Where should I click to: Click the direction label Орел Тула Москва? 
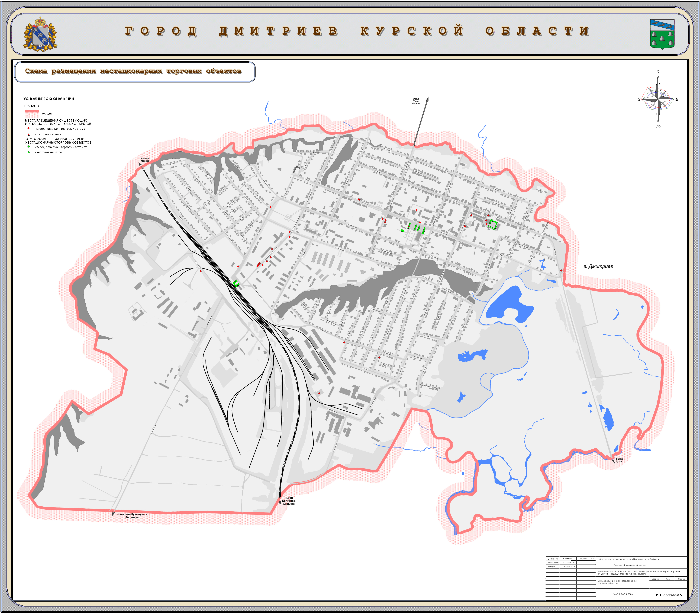(x=416, y=101)
